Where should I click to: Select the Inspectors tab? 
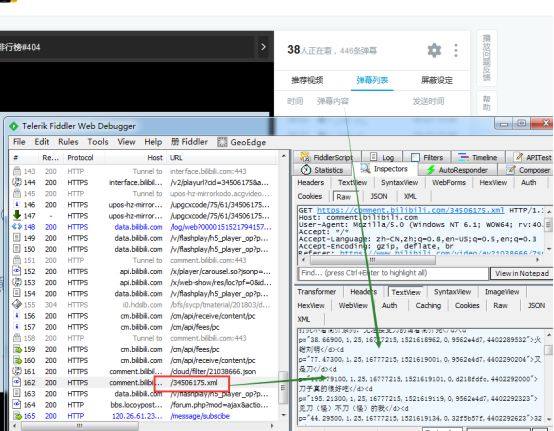coord(384,169)
